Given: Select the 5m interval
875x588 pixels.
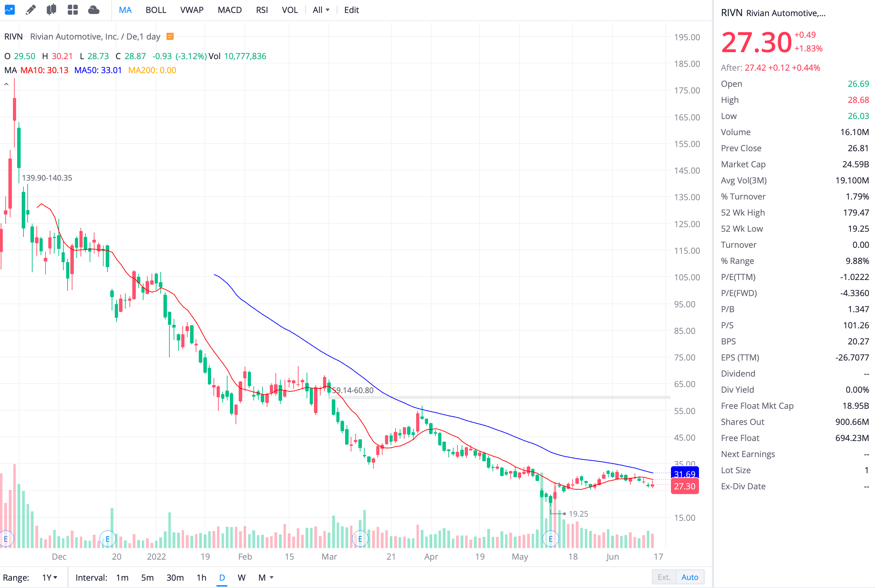Looking at the screenshot, I should pyautogui.click(x=147, y=577).
